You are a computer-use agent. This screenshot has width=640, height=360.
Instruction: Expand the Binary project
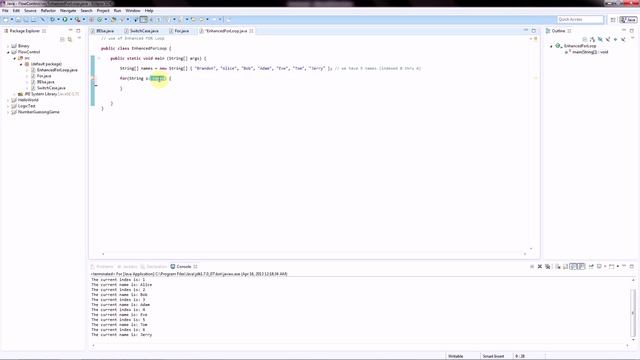point(8,46)
